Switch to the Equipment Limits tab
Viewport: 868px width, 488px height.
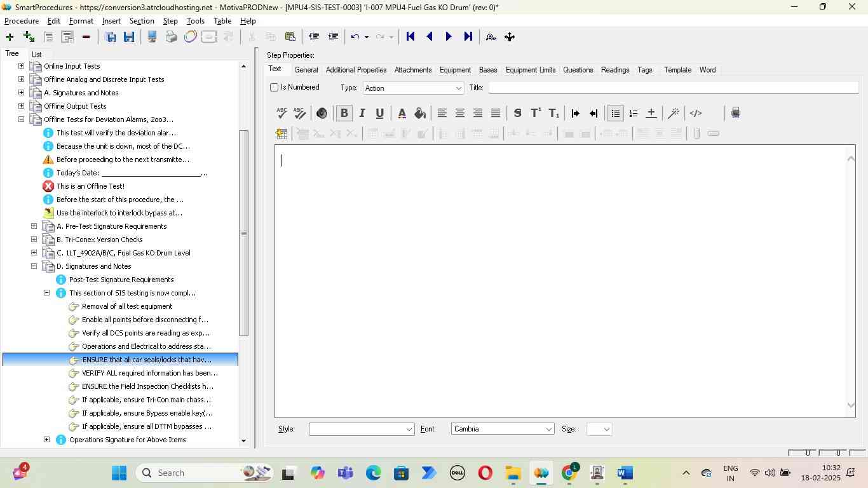[x=530, y=70]
